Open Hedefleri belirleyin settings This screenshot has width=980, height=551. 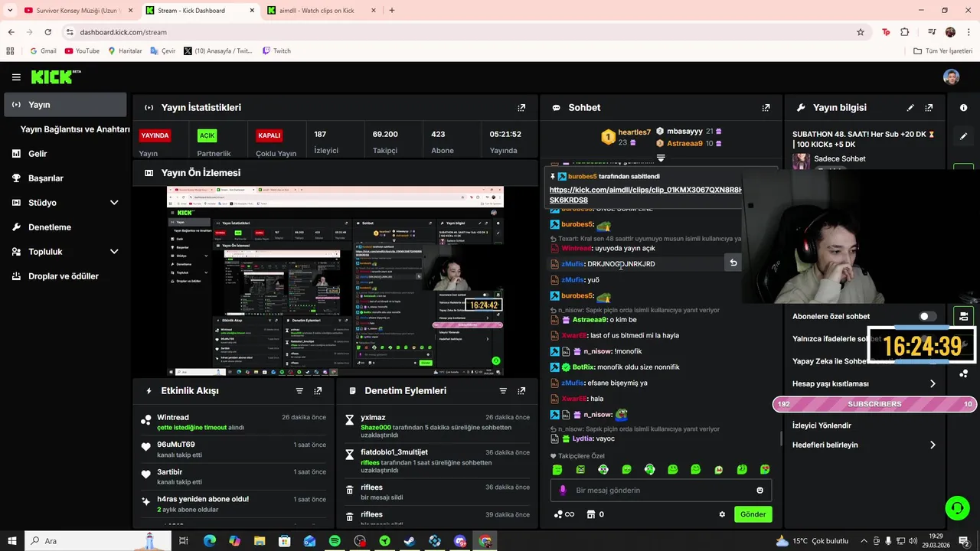864,445
